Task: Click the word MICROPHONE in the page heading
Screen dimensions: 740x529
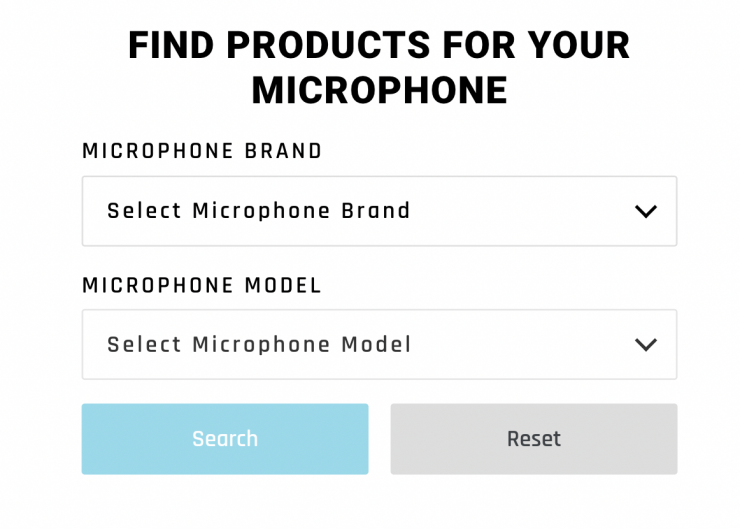Action: pyautogui.click(x=379, y=90)
